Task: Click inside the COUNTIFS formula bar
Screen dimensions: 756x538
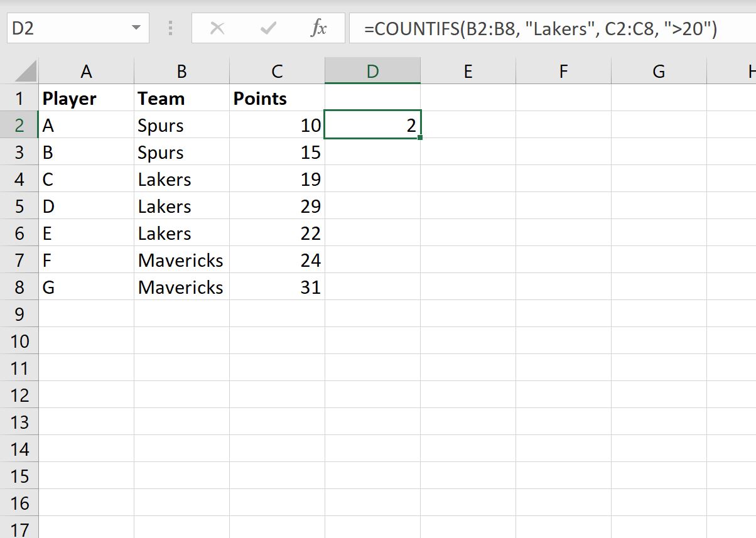Action: click(553, 28)
